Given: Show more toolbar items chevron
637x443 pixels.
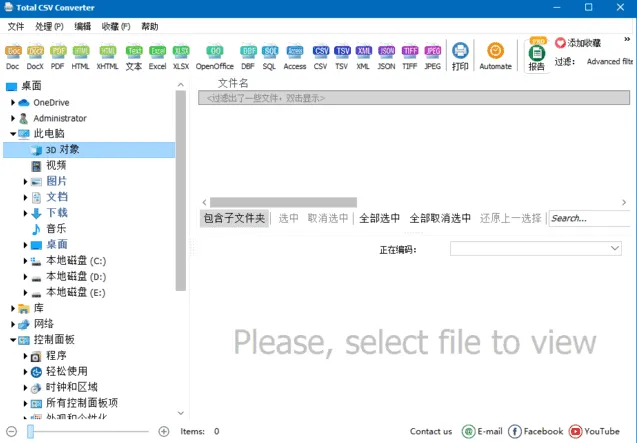Looking at the screenshot, I should click(627, 39).
